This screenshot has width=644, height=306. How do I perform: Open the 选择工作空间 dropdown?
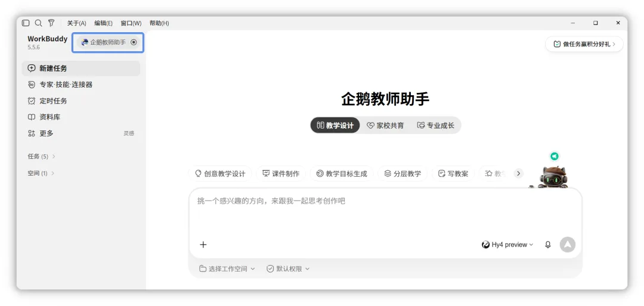[227, 268]
